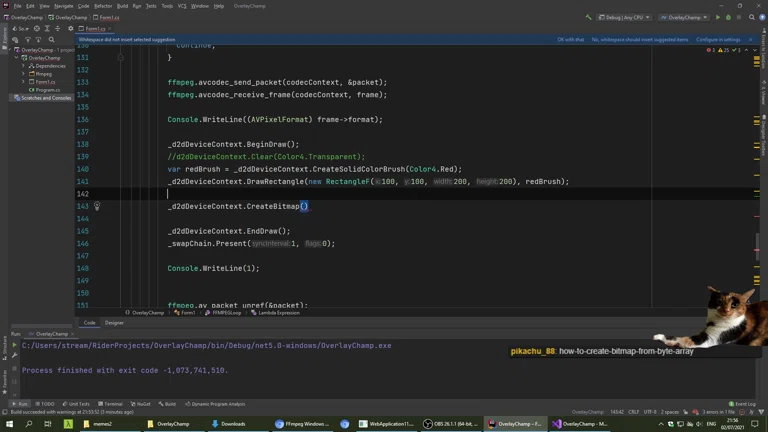Click the Windows taskbar search icon
The width and height of the screenshot is (768, 432).
(28, 424)
